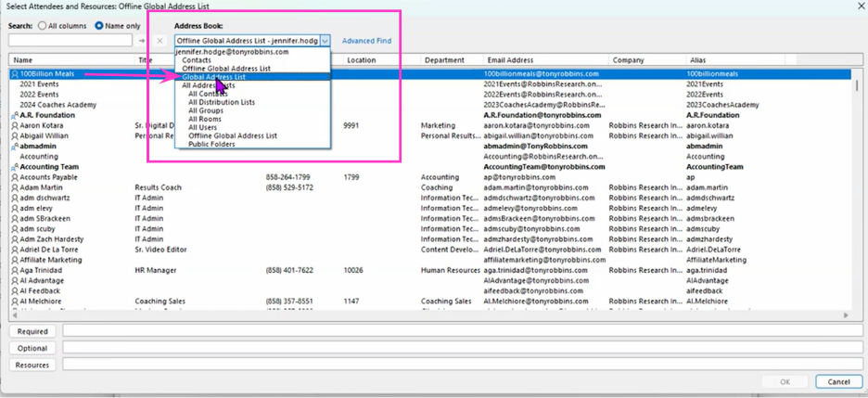
Task: Click the person icon beside adm SBrackeen
Action: [x=15, y=219]
